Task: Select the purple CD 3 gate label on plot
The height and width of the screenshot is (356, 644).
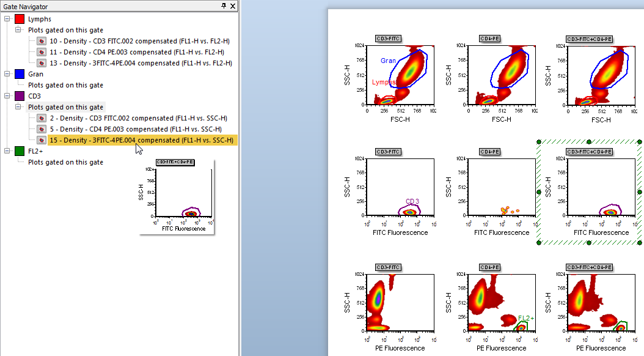Action: (x=413, y=201)
